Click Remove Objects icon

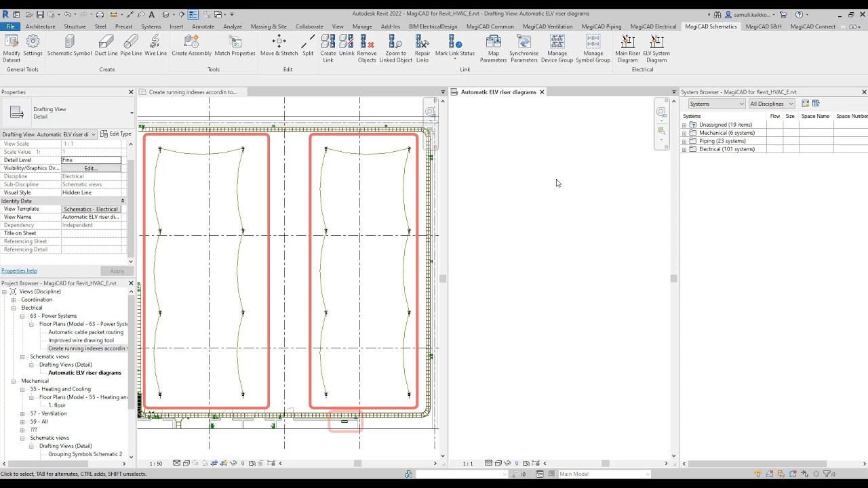[x=367, y=49]
